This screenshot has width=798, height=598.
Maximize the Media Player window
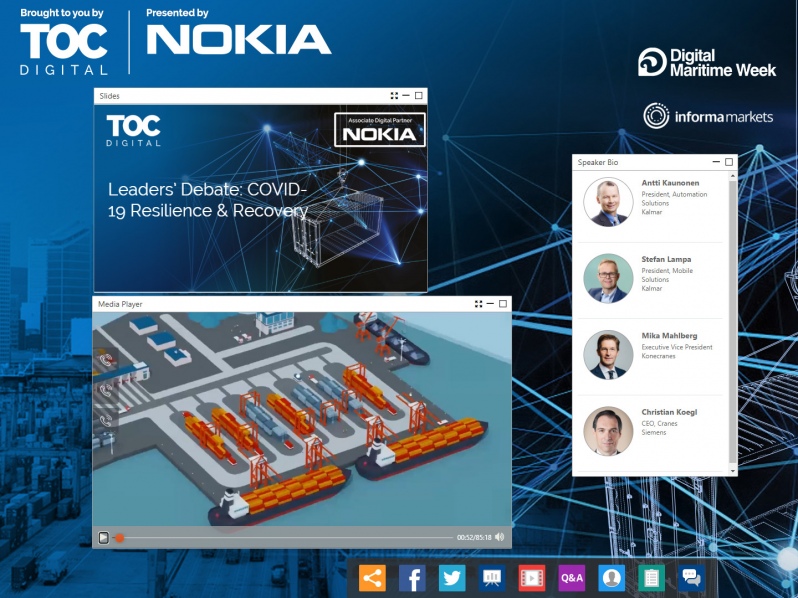[503, 304]
